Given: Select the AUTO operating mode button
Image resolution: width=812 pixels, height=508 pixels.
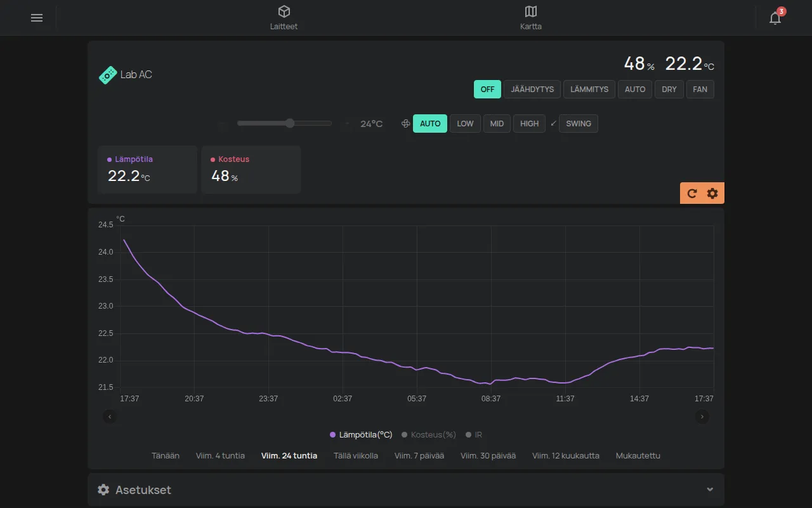Looking at the screenshot, I should click(635, 90).
